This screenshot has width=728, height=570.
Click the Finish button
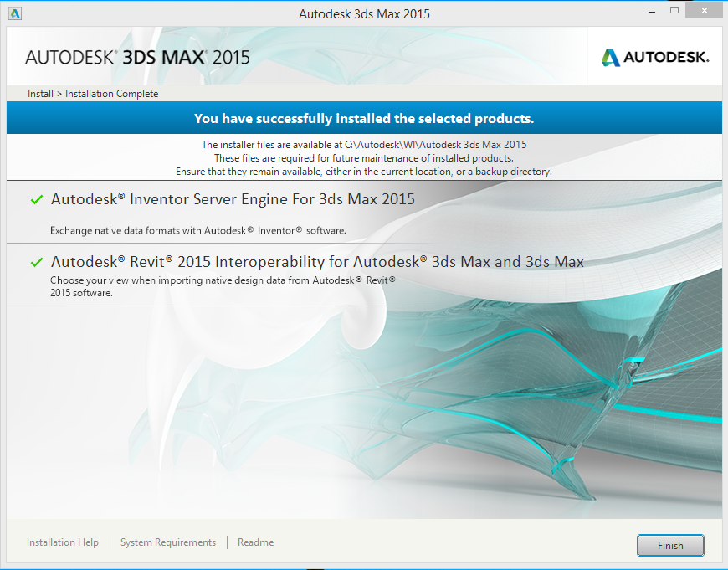(670, 545)
